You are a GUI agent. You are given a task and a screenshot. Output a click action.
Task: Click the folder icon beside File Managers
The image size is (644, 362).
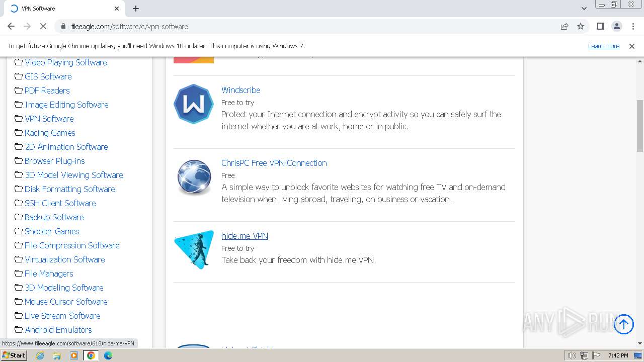(x=19, y=274)
